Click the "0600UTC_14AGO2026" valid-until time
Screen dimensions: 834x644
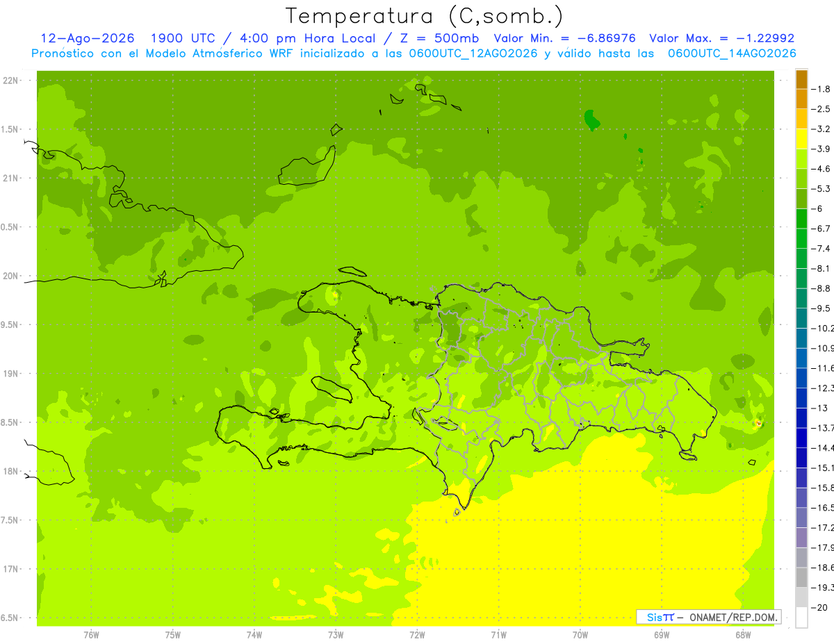click(732, 53)
